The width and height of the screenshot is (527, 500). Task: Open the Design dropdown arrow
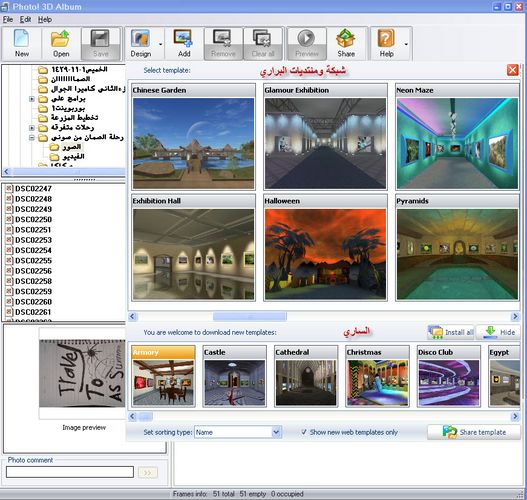point(160,44)
